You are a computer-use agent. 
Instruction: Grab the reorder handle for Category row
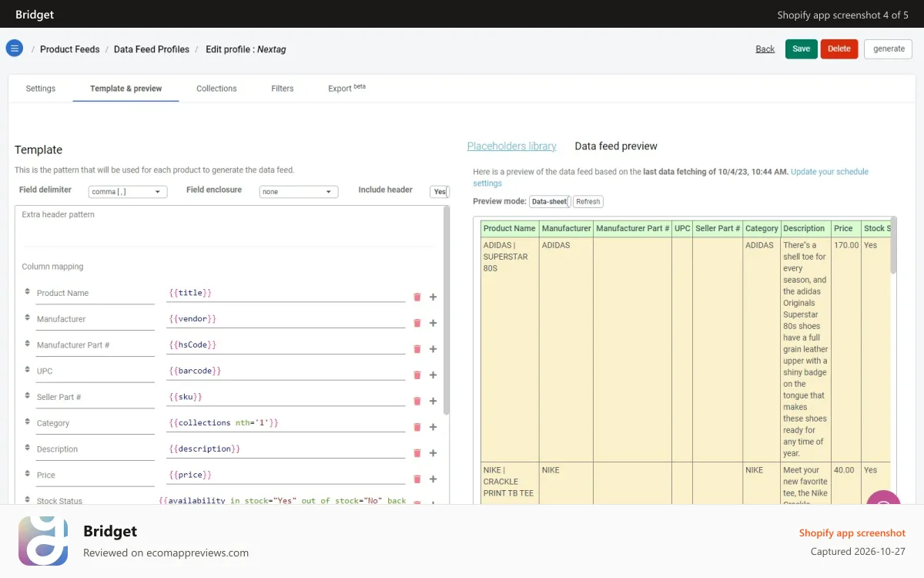click(28, 422)
